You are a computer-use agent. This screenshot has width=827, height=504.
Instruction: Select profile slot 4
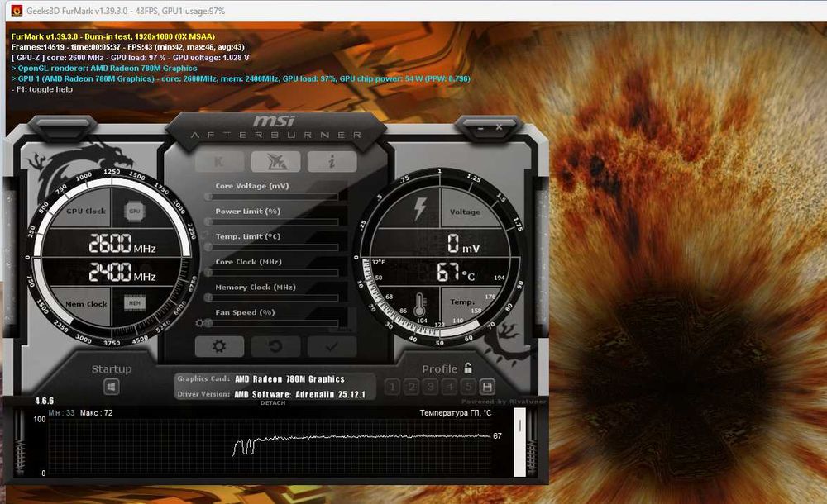(450, 387)
